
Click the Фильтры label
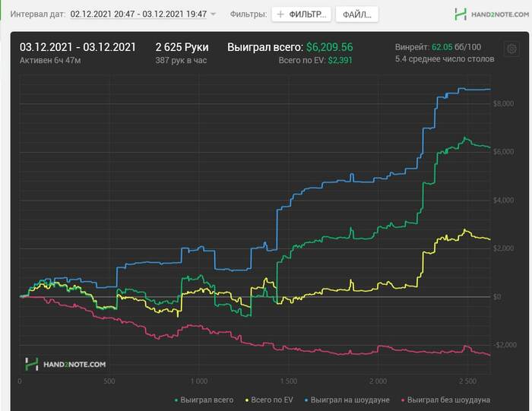click(x=249, y=14)
